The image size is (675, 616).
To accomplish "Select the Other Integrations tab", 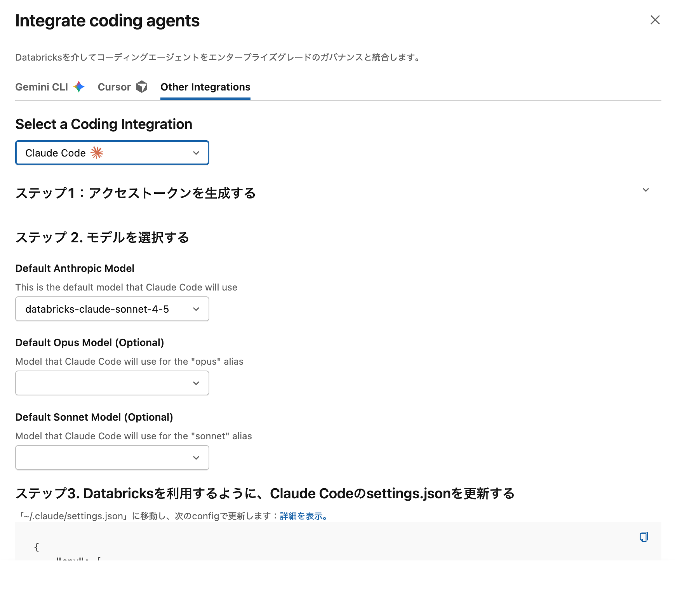I will (x=205, y=87).
